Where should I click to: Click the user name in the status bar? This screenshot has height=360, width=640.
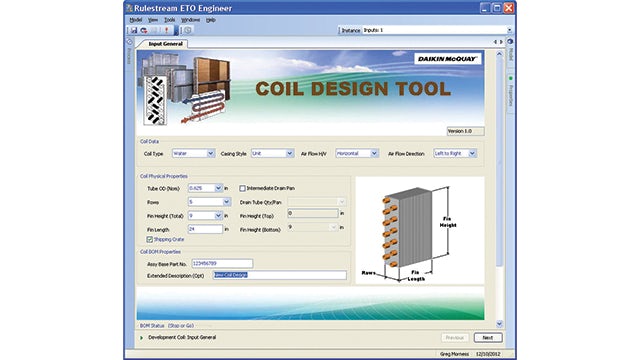[x=454, y=354]
